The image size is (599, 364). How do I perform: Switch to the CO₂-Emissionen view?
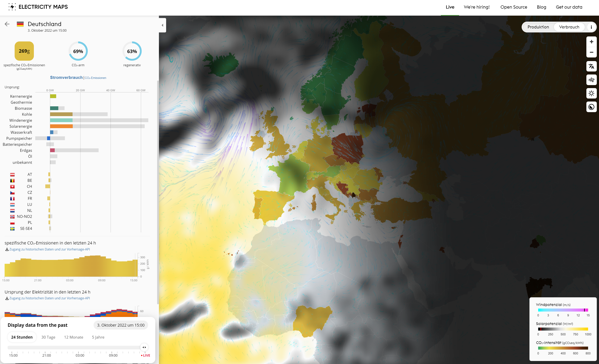point(95,78)
